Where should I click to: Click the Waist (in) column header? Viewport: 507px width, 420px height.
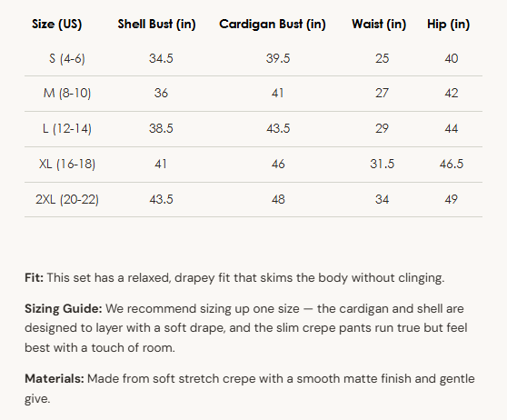(379, 25)
